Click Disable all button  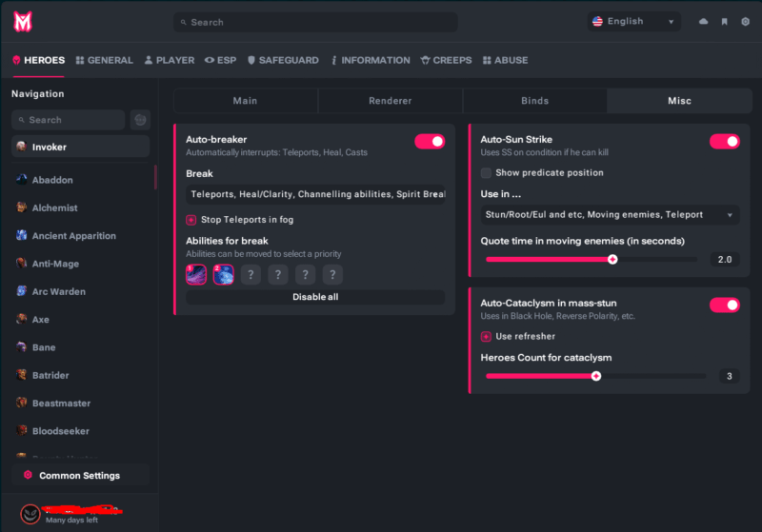315,297
